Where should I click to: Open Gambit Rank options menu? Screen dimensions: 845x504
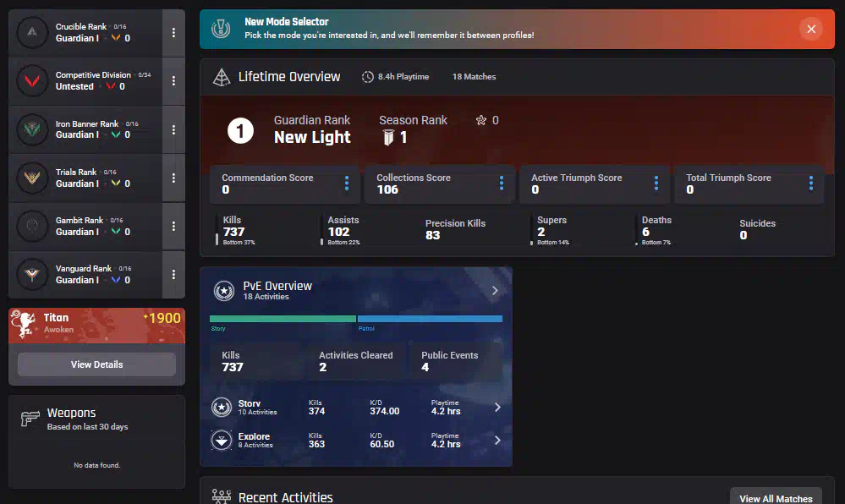tap(173, 227)
